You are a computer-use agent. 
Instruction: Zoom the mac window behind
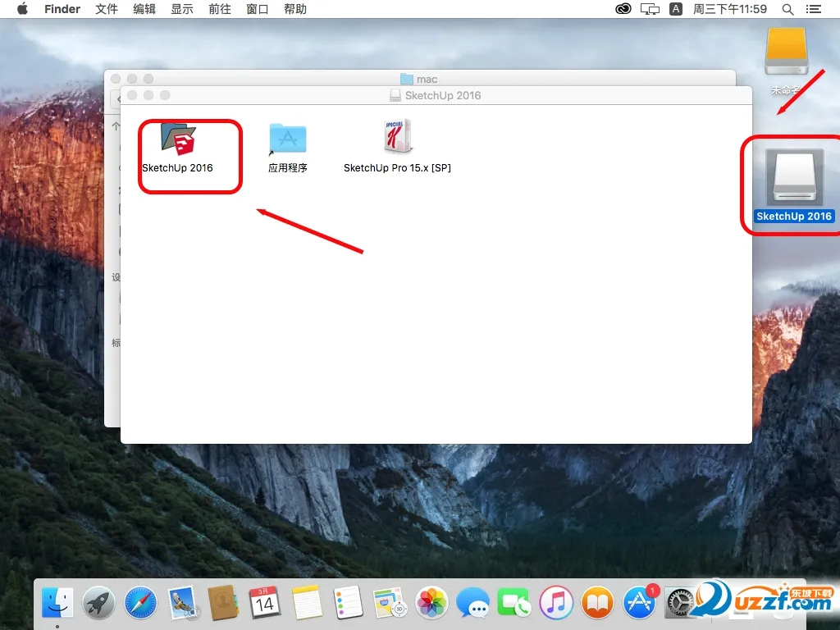pos(148,79)
